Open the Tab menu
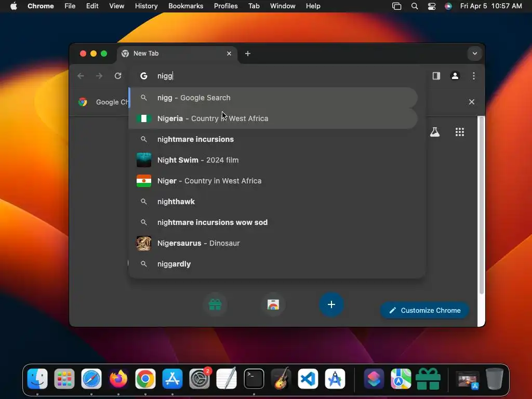Screen dimensions: 532x399 point(254,6)
